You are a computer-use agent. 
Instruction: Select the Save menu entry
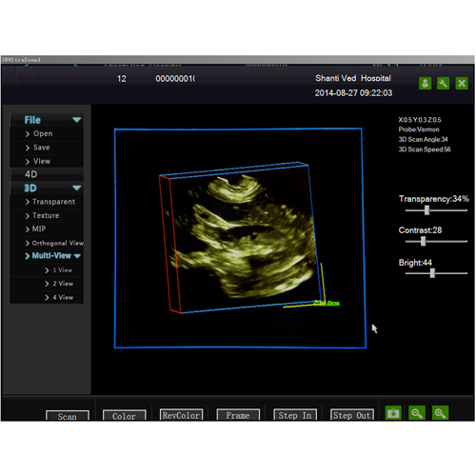pyautogui.click(x=47, y=148)
